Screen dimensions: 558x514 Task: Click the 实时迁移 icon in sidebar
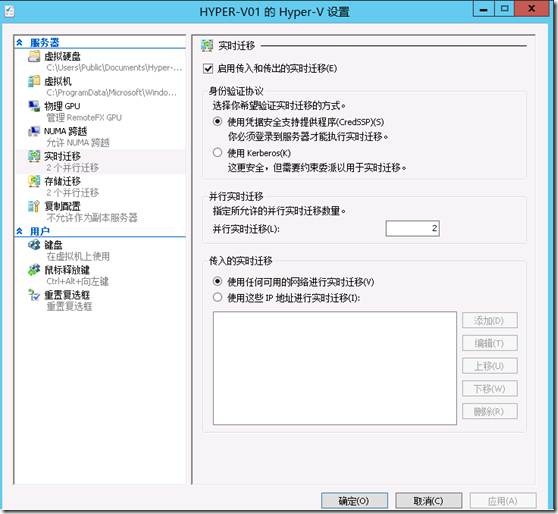pos(34,156)
